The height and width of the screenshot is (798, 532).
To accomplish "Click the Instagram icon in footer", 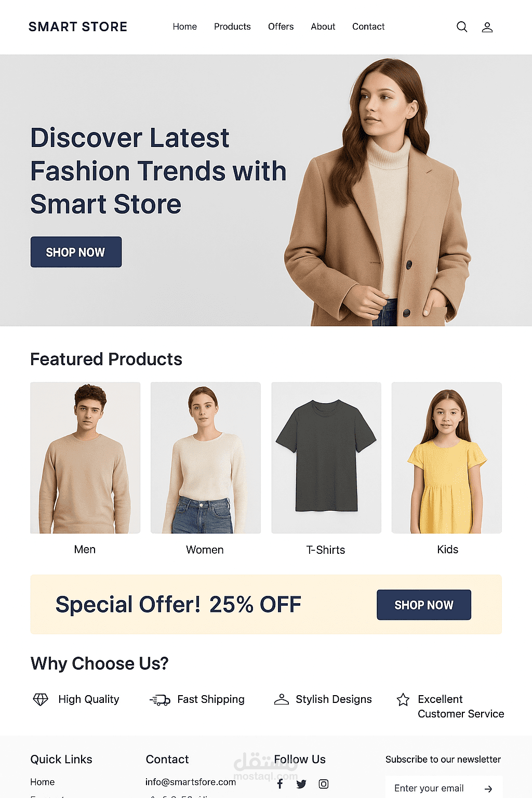I will 323,784.
